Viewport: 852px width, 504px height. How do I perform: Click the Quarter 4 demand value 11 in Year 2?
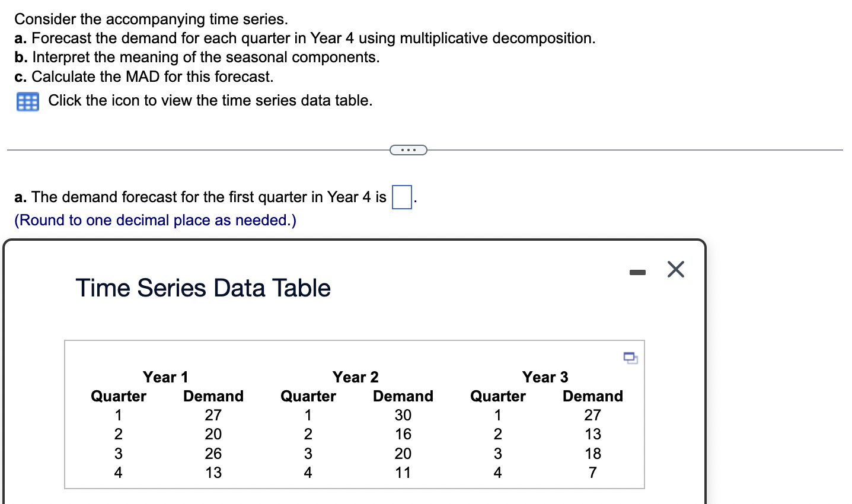[402, 472]
